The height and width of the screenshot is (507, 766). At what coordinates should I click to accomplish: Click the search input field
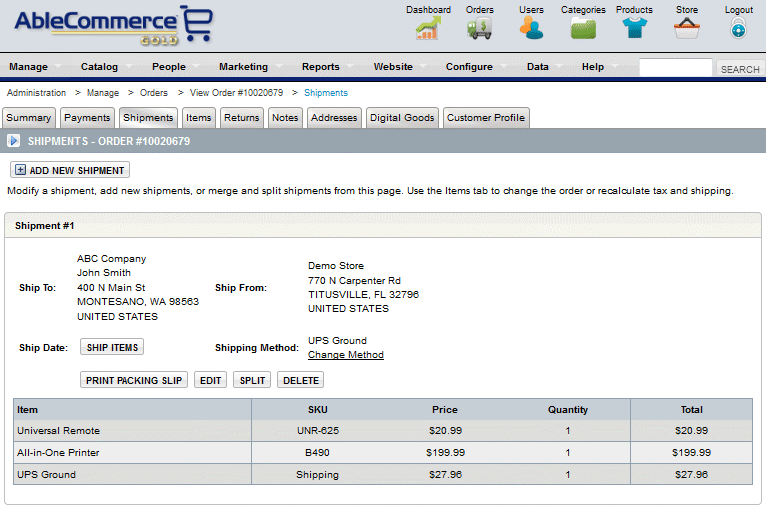(676, 68)
